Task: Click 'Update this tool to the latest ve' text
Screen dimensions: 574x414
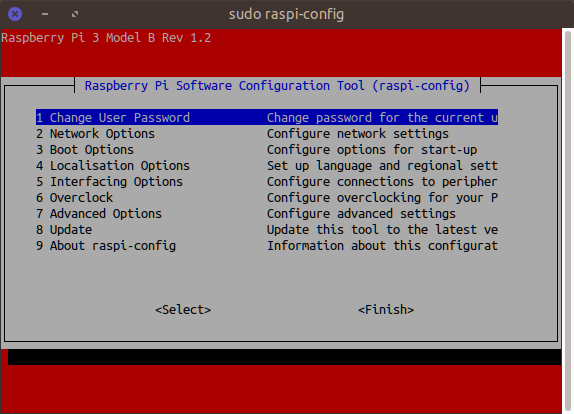Action: 382,230
